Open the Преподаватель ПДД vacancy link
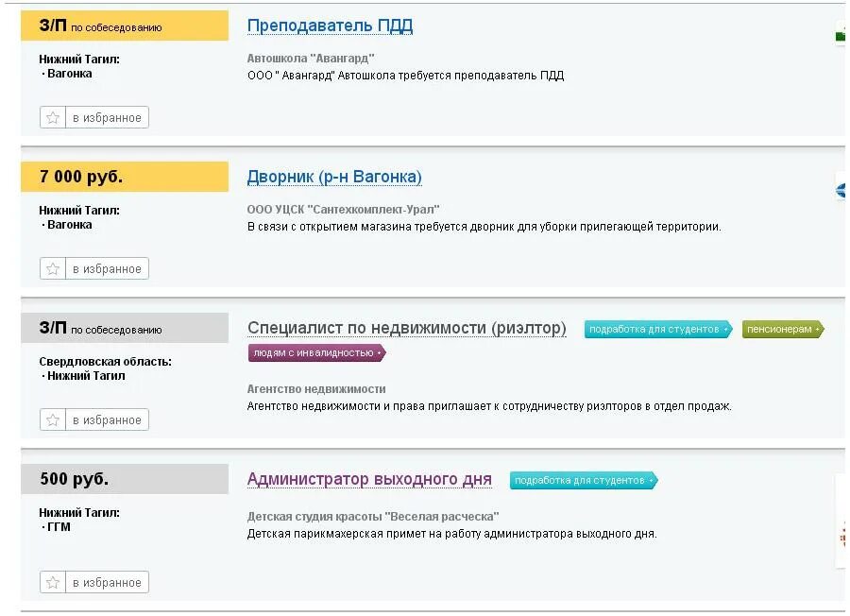The width and height of the screenshot is (850, 616). [330, 26]
